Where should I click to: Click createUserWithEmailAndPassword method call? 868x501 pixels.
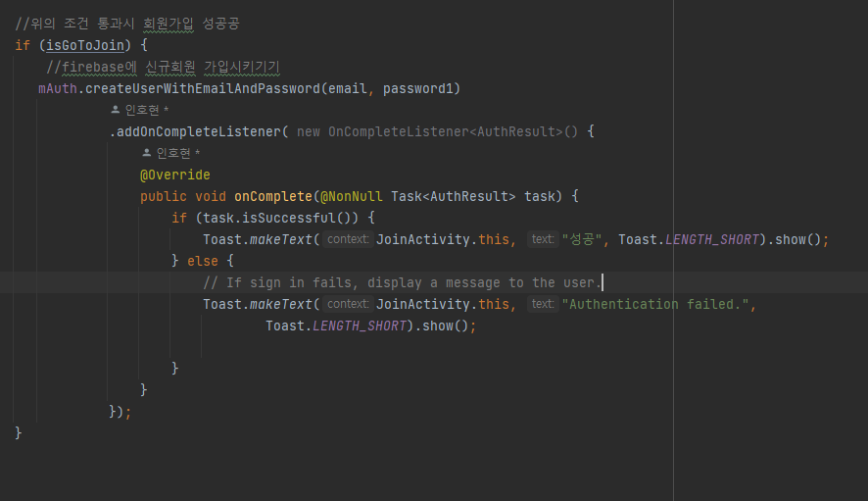(203, 88)
